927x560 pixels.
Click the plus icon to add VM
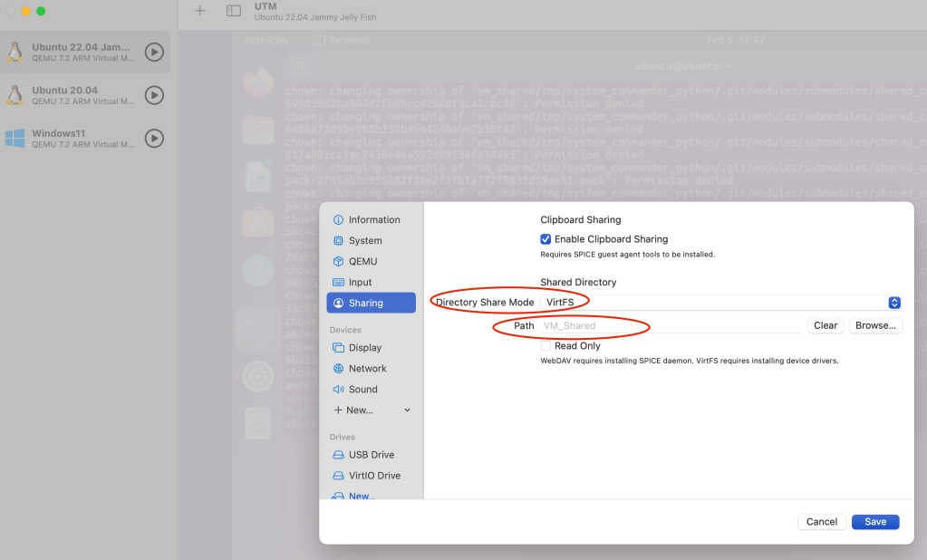200,11
